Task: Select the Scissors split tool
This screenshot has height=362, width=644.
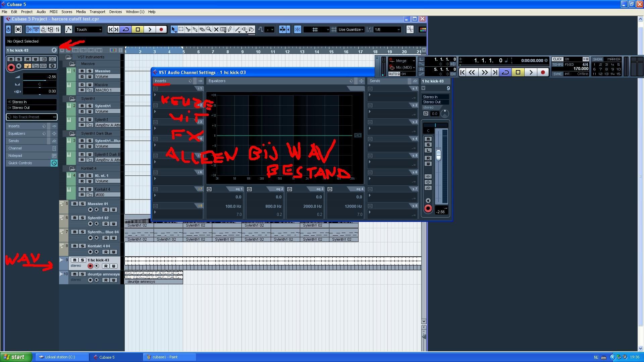Action: pyautogui.click(x=188, y=29)
